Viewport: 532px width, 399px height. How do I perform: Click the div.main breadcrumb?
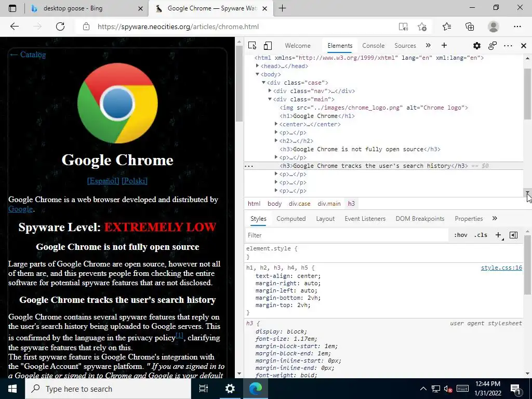click(329, 204)
